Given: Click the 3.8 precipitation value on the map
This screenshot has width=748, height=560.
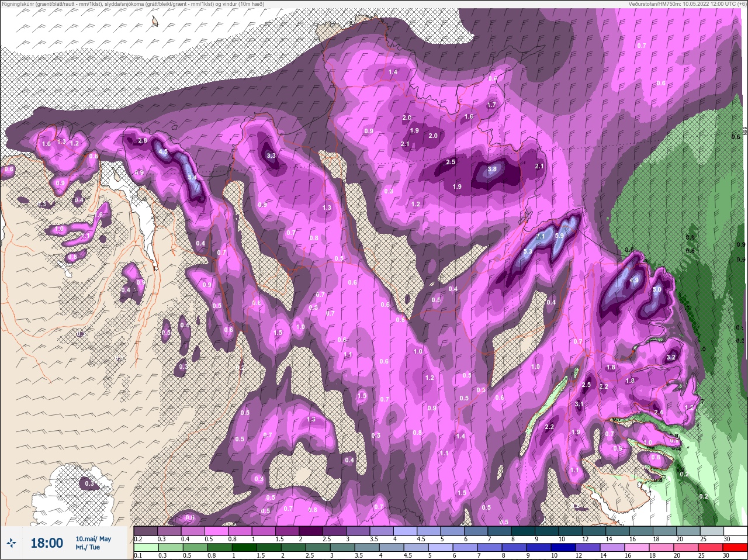Looking at the screenshot, I should pos(492,169).
